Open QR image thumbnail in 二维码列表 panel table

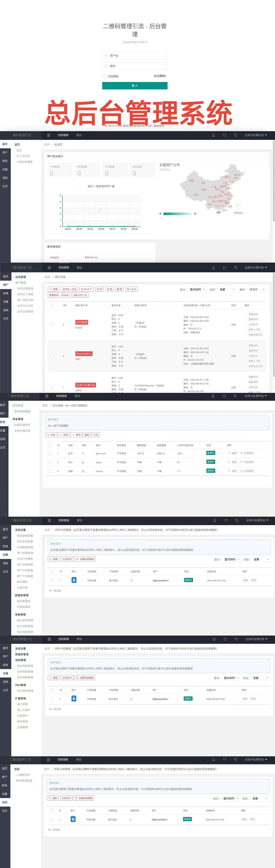coord(73,819)
